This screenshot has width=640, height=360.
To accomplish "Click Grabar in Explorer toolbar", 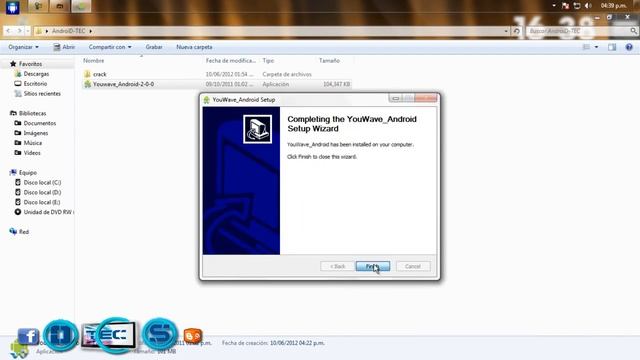I will (154, 47).
